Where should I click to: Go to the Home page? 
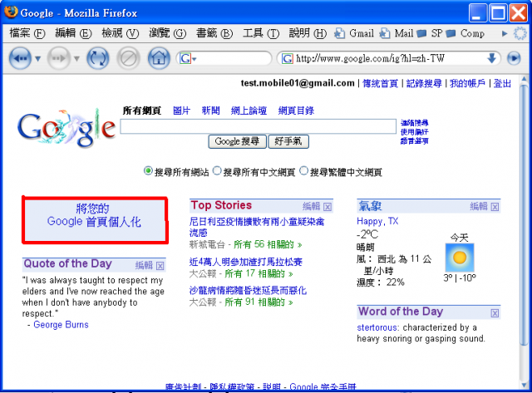point(159,58)
